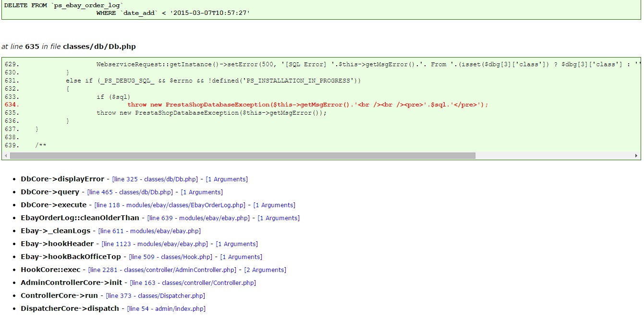Image resolution: width=644 pixels, height=319 pixels.
Task: Open line 373 classes/Dispatcher.php link
Action: point(155,296)
